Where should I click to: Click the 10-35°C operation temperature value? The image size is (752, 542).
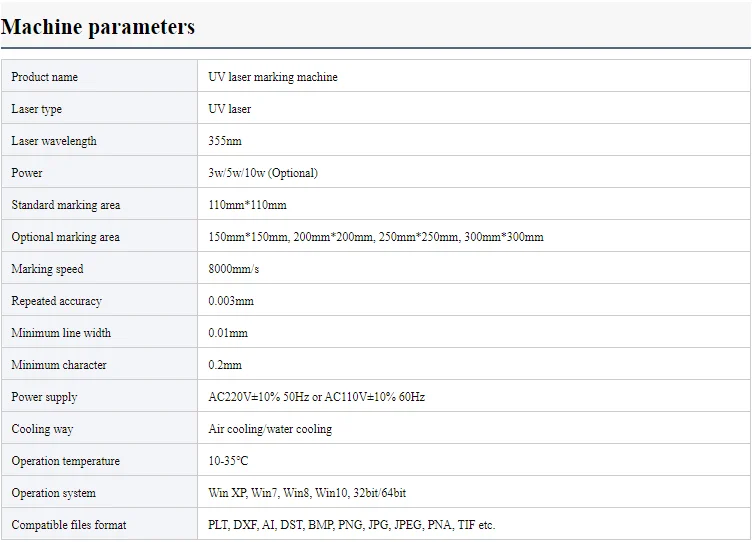(228, 461)
